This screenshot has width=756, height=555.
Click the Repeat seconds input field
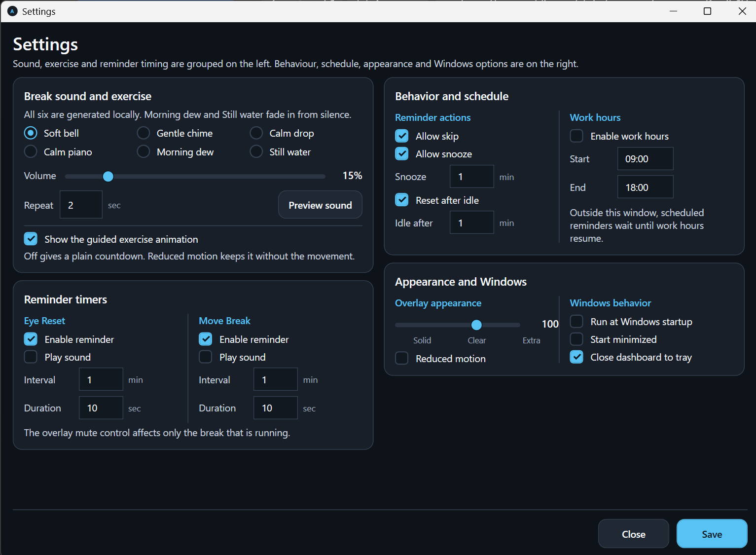(81, 205)
